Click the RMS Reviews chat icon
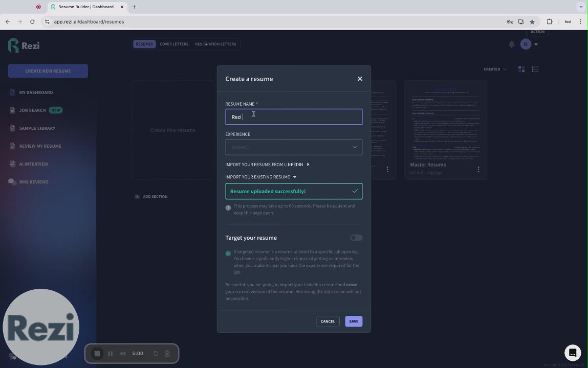This screenshot has height=368, width=588. tap(12, 182)
